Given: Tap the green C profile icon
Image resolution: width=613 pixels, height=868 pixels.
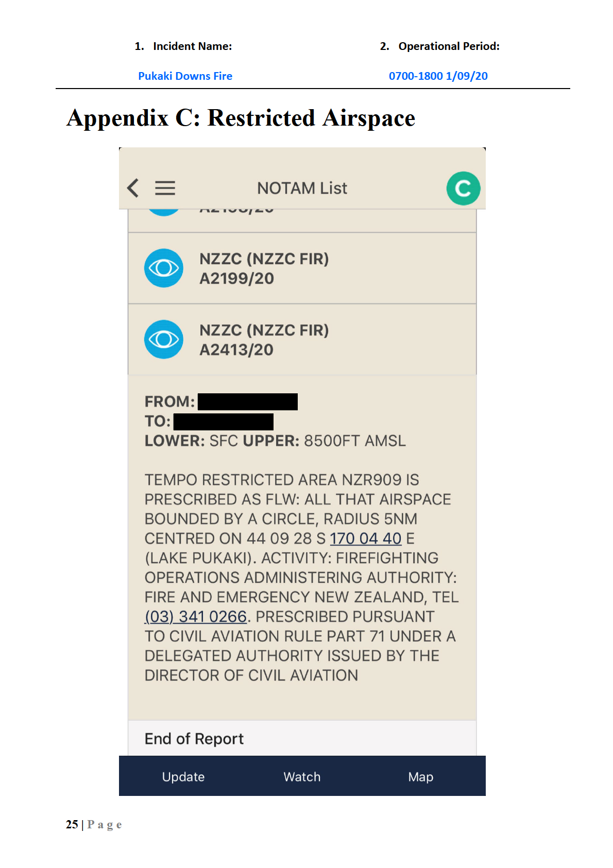Looking at the screenshot, I should [463, 188].
